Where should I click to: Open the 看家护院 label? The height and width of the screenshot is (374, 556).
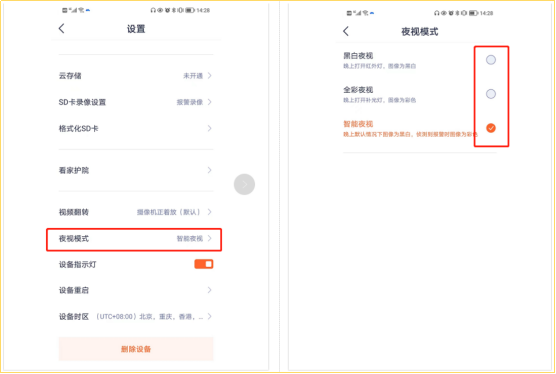[x=74, y=170]
